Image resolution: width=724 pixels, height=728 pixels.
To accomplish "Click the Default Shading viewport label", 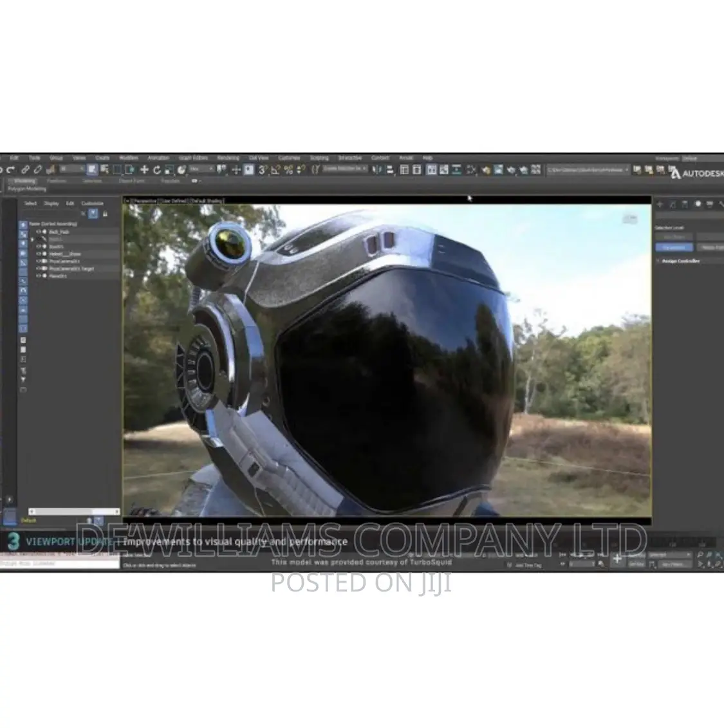I will tap(207, 201).
